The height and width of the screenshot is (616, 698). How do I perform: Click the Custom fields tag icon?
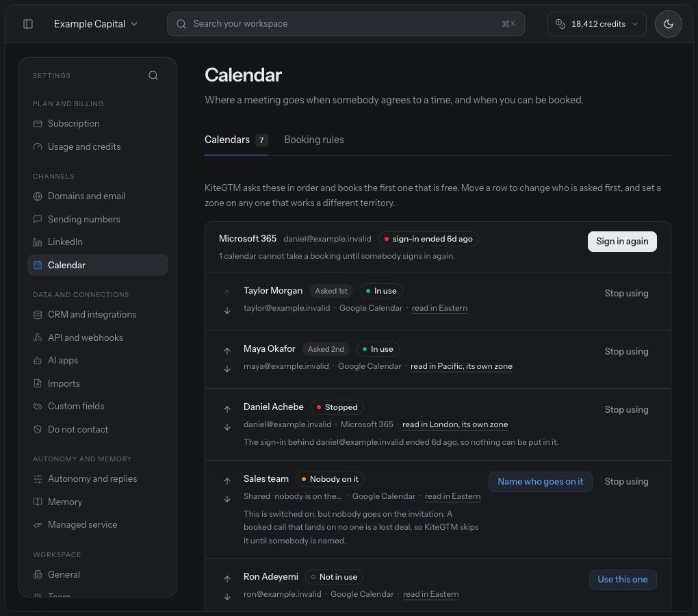coord(38,406)
